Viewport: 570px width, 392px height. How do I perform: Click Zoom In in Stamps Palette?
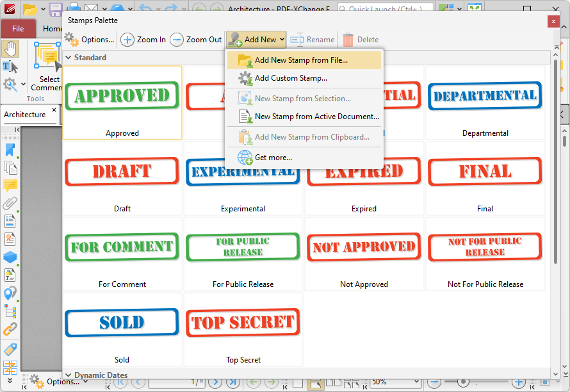143,39
